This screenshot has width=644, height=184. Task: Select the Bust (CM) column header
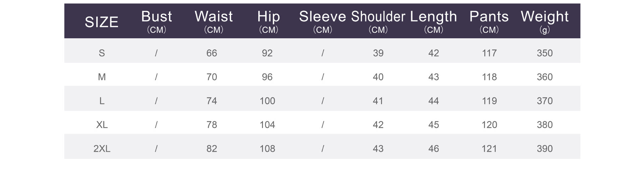point(157,22)
